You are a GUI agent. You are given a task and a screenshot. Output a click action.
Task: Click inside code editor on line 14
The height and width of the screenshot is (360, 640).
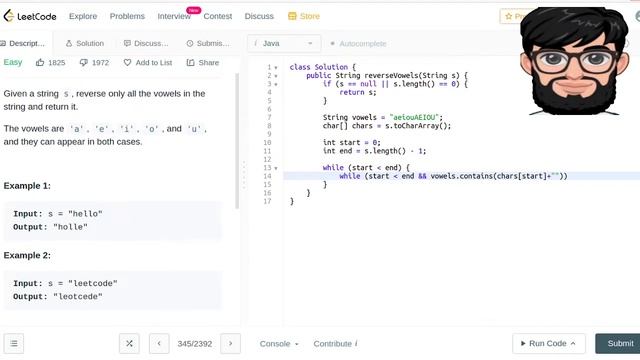(x=461, y=176)
